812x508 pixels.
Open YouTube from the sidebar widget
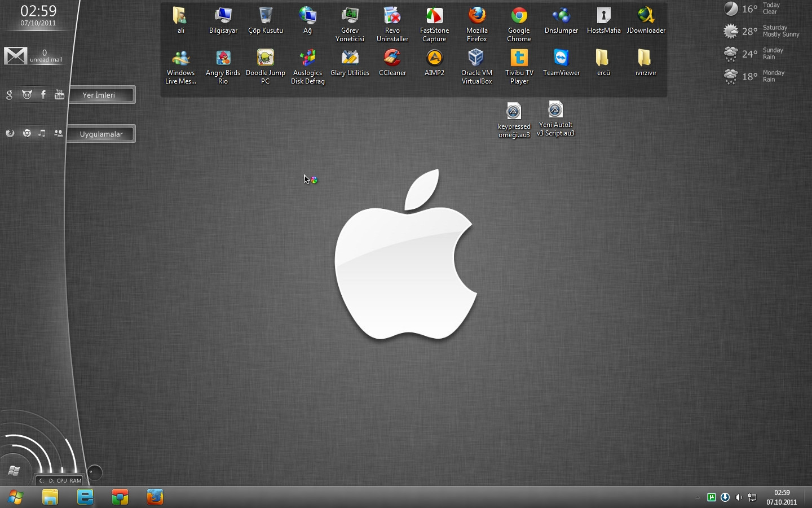coord(59,94)
